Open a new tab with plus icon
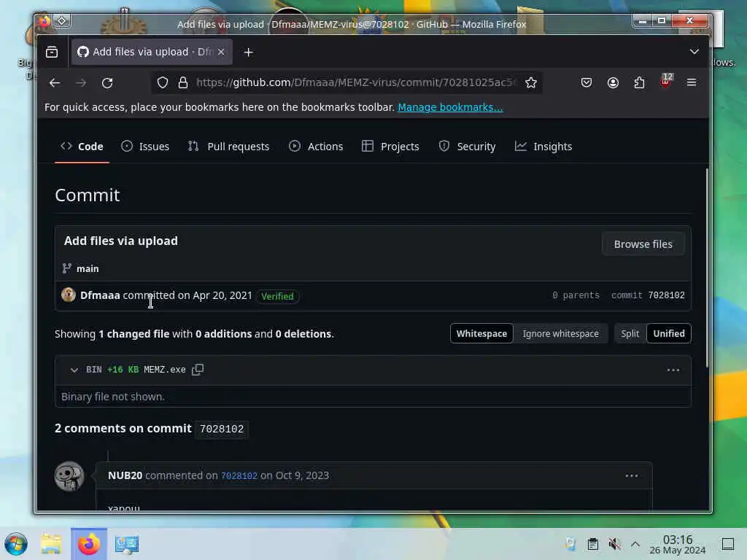Screen dimensions: 747x560 click(248, 52)
